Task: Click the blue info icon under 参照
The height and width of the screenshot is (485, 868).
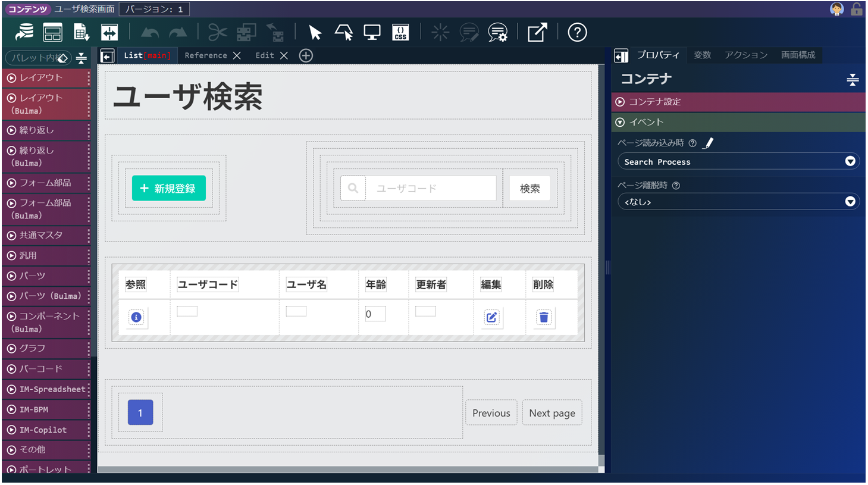Action: [x=136, y=317]
